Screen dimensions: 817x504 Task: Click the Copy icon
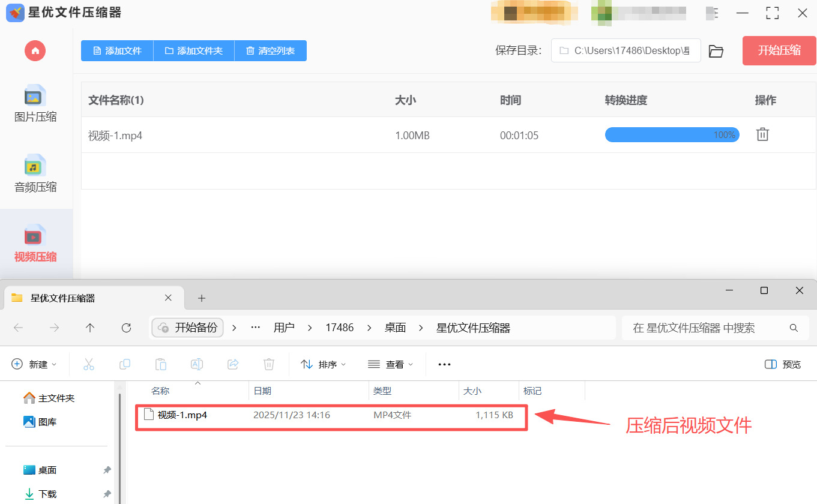pyautogui.click(x=125, y=364)
